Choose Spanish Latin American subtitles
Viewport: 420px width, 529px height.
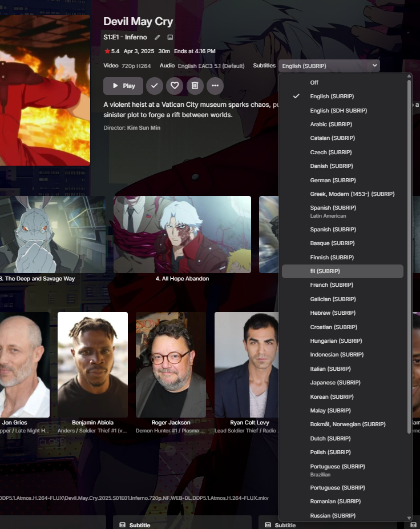pyautogui.click(x=342, y=211)
